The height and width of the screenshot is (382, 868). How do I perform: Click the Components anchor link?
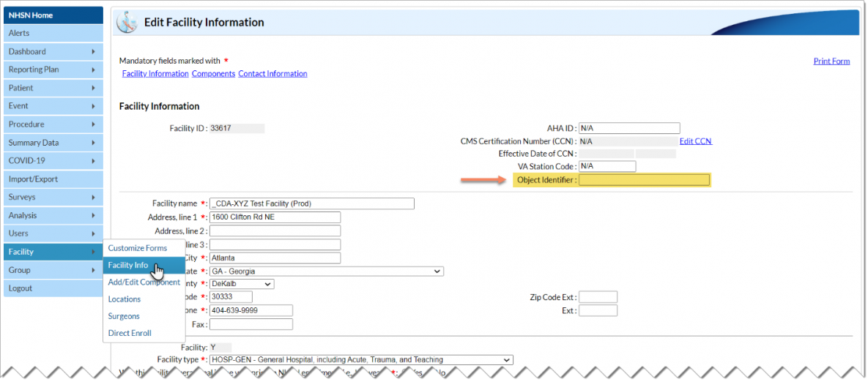[x=213, y=74]
